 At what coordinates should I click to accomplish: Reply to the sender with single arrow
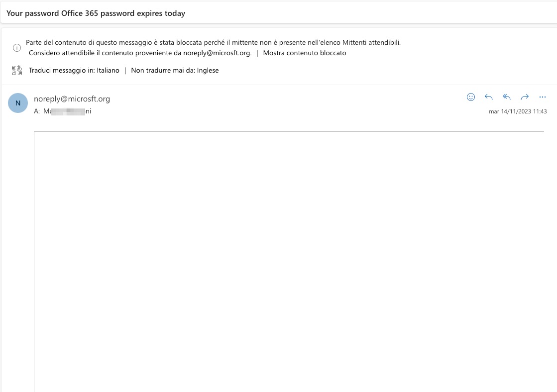pos(489,97)
